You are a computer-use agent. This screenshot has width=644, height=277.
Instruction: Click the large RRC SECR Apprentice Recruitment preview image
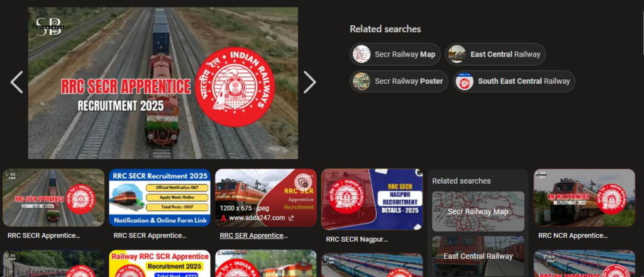(x=163, y=83)
